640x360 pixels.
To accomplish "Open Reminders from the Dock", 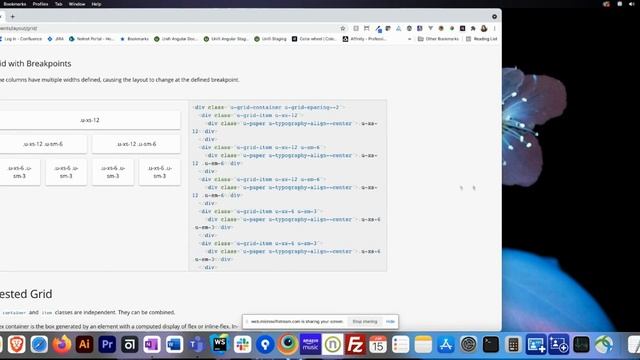I will click(x=400, y=345).
